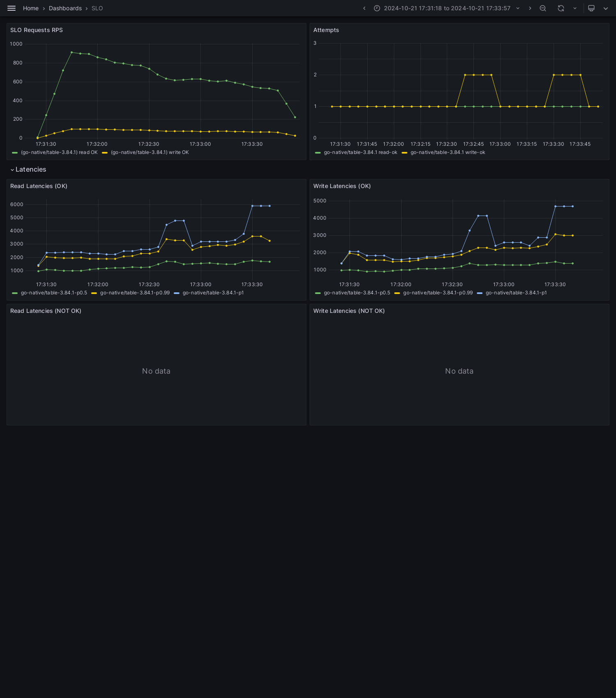Image resolution: width=616 pixels, height=698 pixels.
Task: Open Dashboards breadcrumb link
Action: pyautogui.click(x=65, y=8)
